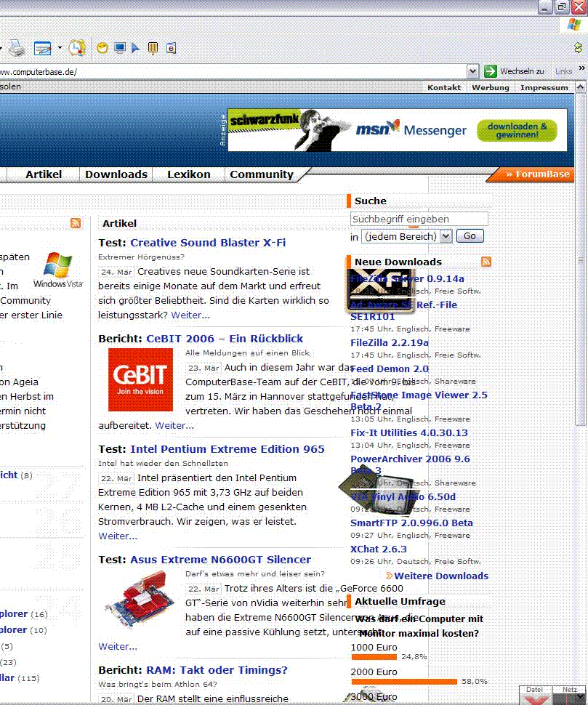Open the edit page toolbar icon
The image size is (588, 705).
[43, 48]
